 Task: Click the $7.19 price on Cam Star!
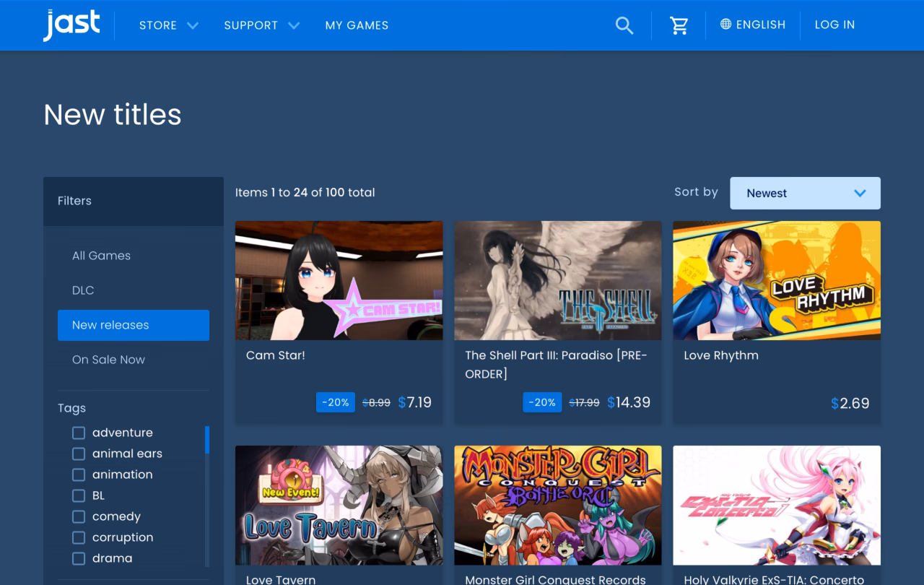coord(415,402)
